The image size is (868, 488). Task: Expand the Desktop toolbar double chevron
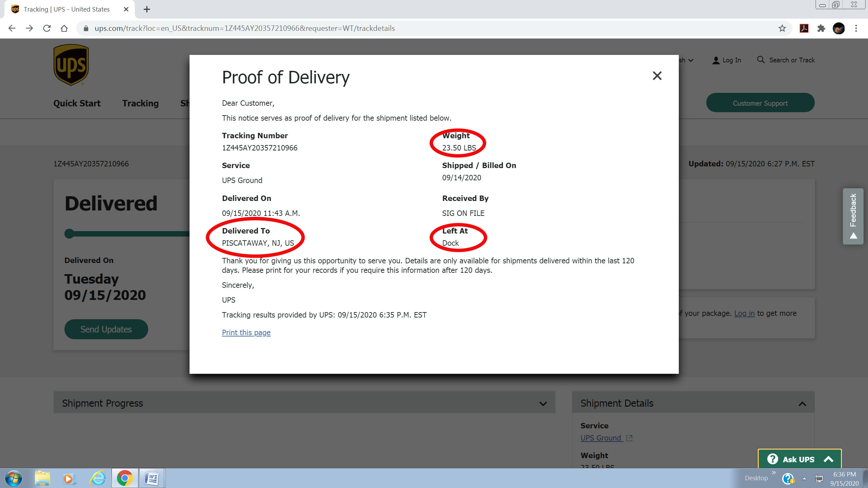coord(774,472)
